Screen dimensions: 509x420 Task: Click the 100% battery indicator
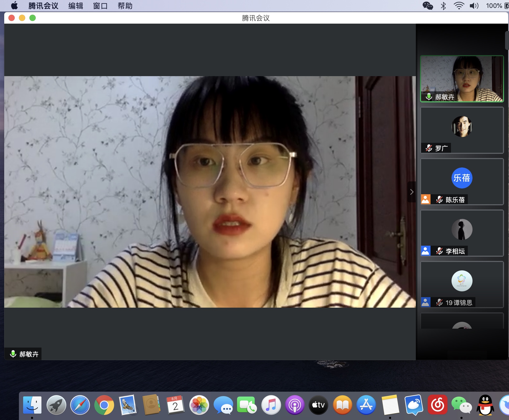(497, 6)
